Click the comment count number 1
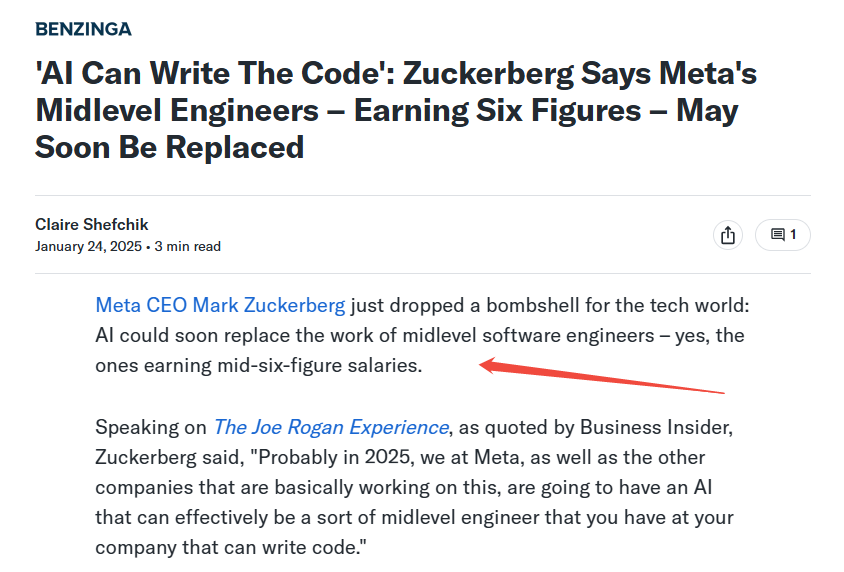 [x=793, y=235]
